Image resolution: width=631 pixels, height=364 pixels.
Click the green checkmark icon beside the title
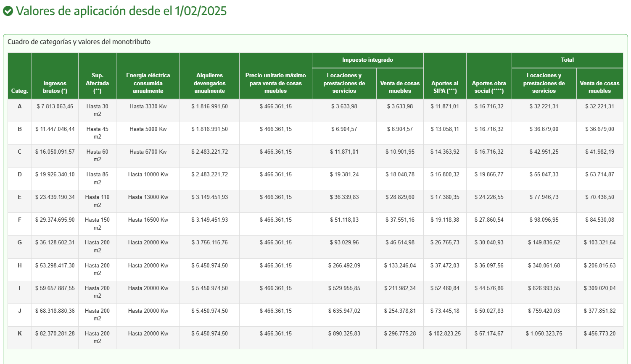(x=8, y=11)
